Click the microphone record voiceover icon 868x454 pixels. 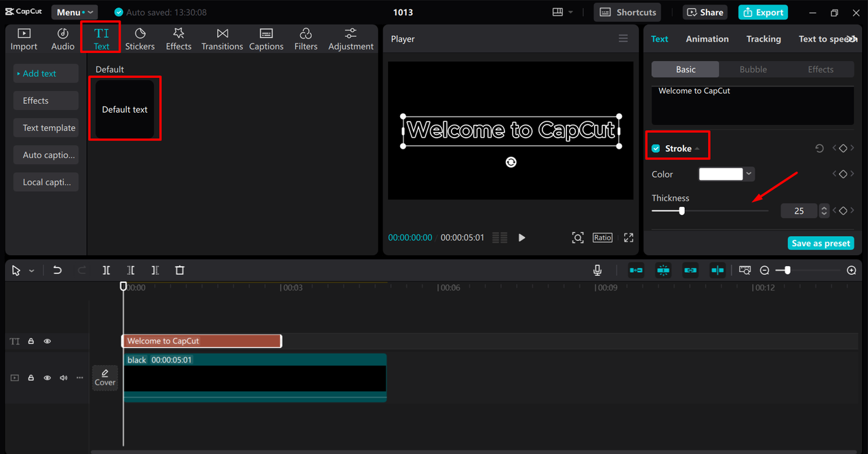pyautogui.click(x=597, y=270)
